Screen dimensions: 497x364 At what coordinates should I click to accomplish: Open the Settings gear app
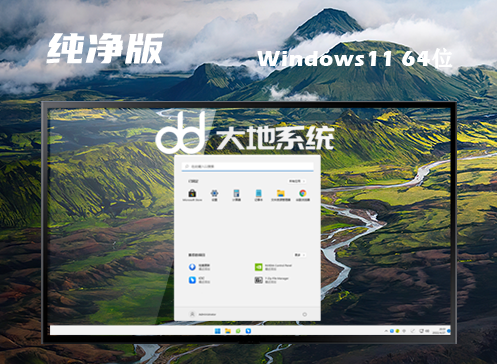tap(214, 194)
